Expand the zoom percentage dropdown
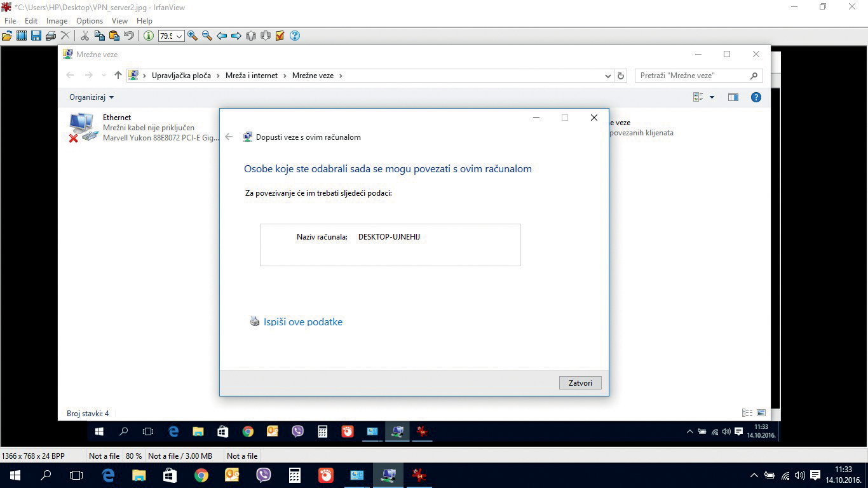This screenshot has width=868, height=488. point(179,36)
